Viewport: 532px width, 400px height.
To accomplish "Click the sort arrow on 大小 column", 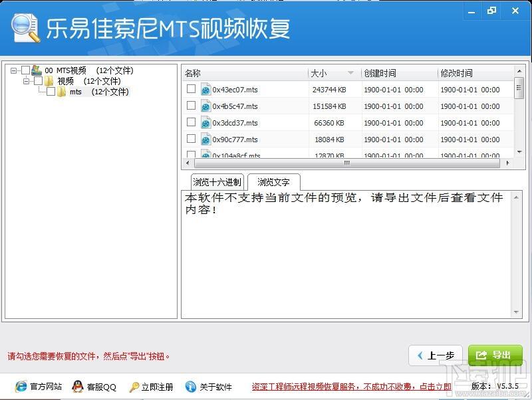I will pos(351,72).
